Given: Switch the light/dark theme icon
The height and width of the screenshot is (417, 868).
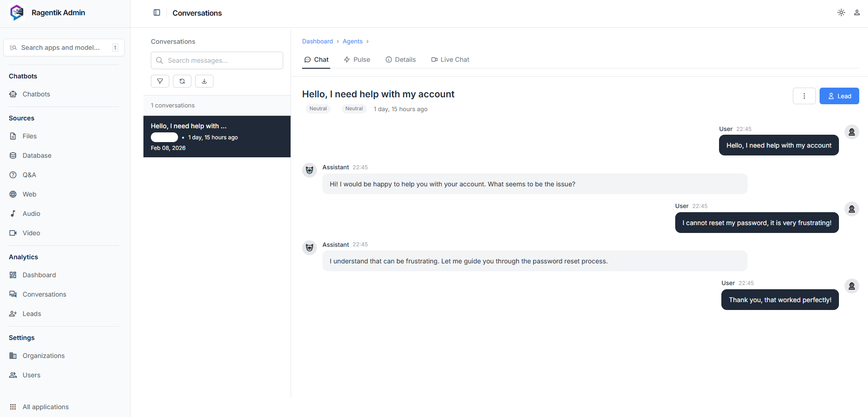Looking at the screenshot, I should coord(841,13).
